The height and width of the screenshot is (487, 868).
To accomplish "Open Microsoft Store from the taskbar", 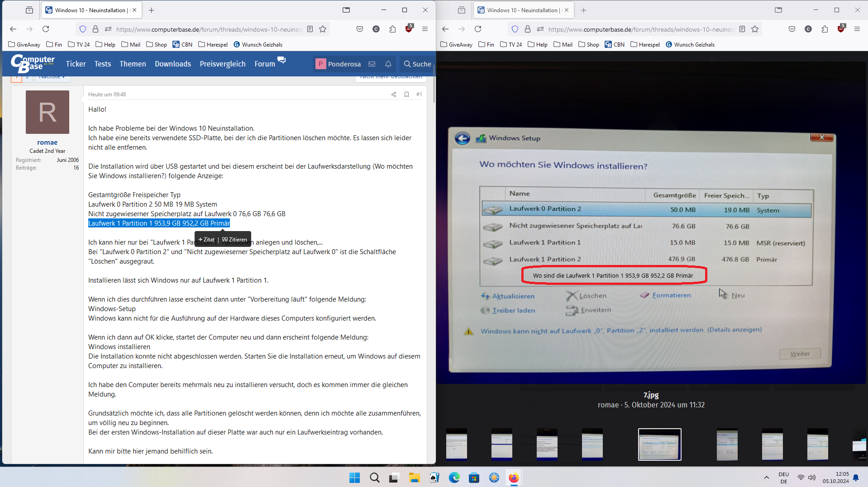I will (x=474, y=478).
